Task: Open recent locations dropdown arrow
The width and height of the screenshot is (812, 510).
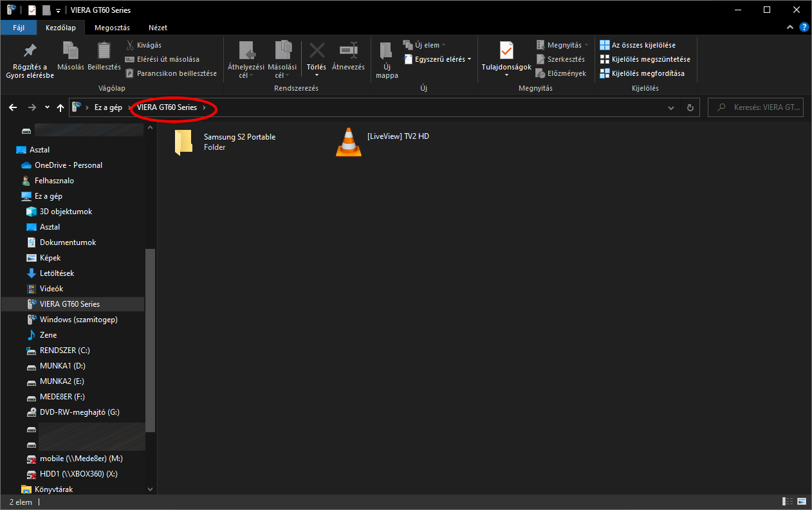Action: tap(47, 107)
